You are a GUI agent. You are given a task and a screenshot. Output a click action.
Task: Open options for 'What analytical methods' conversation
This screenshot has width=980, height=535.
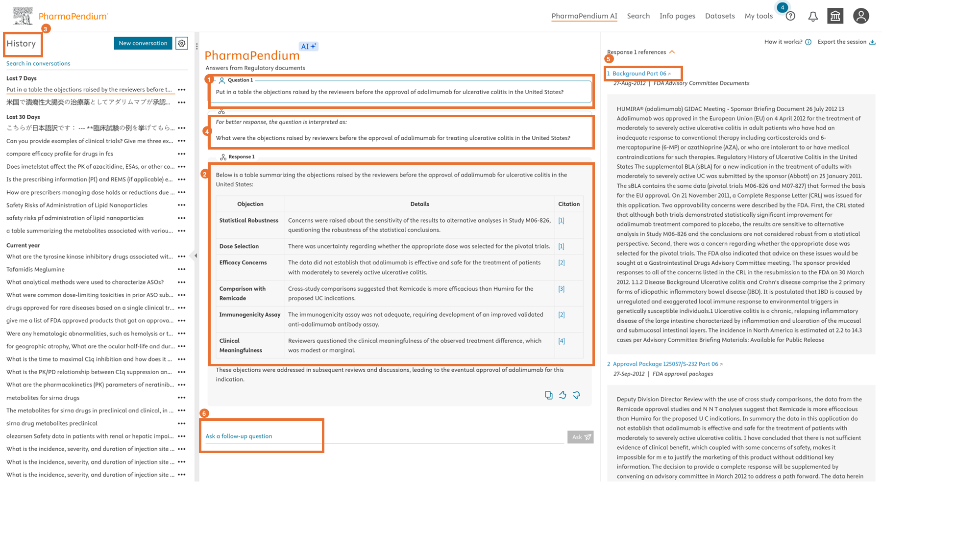[182, 282]
